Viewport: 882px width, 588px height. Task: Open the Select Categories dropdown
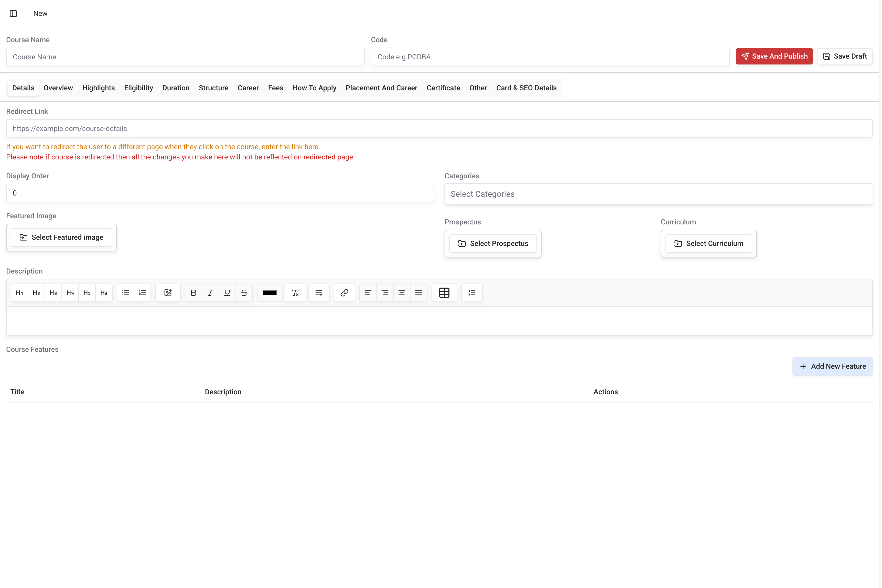coord(658,194)
